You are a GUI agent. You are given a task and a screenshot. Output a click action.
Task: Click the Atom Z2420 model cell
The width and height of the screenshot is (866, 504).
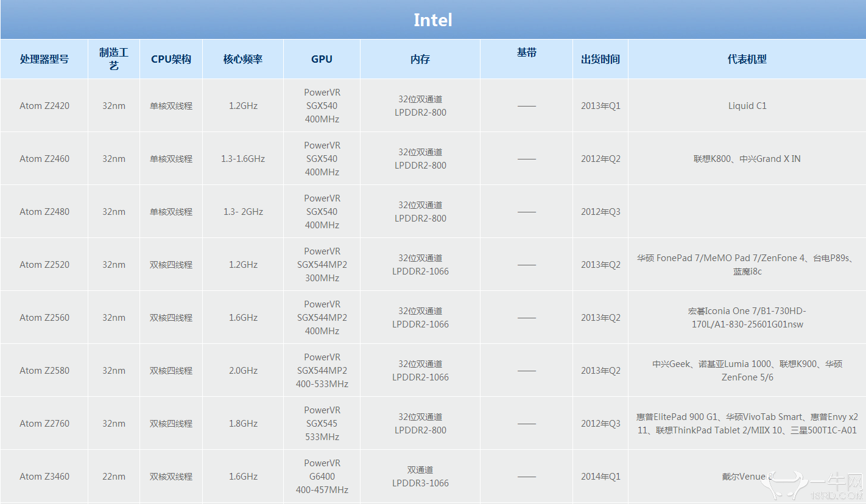coord(44,106)
